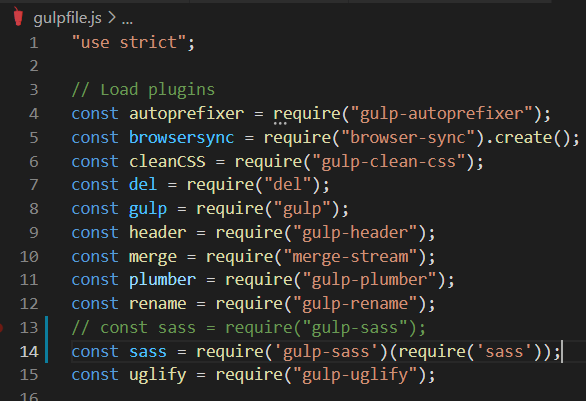Click "gulp-rename" string
Image resolution: width=586 pixels, height=401 pixels.
pos(355,304)
